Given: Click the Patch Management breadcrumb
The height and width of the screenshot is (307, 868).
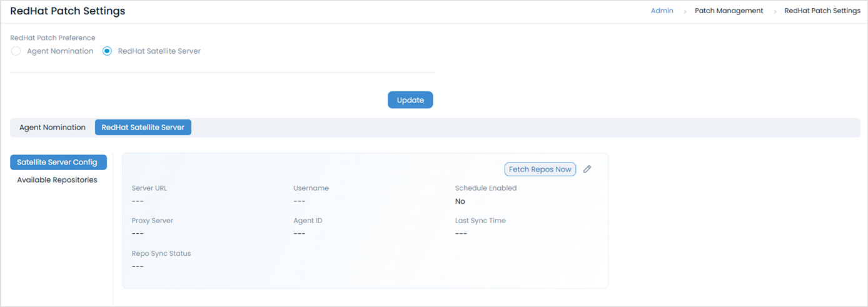Looking at the screenshot, I should [729, 11].
